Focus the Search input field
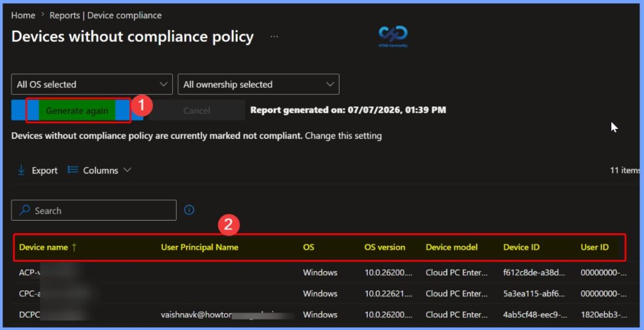644x330 pixels. point(94,210)
